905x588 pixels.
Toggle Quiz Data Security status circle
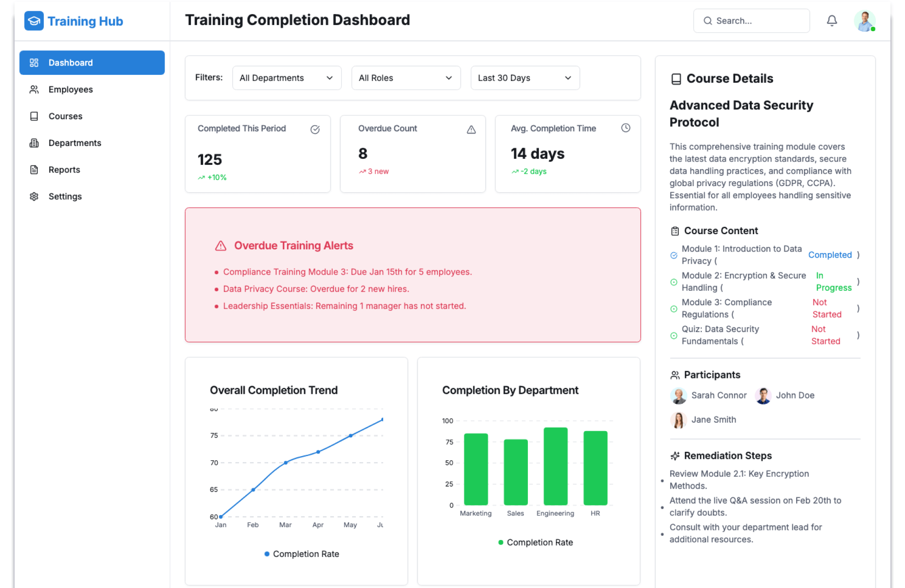click(x=674, y=335)
